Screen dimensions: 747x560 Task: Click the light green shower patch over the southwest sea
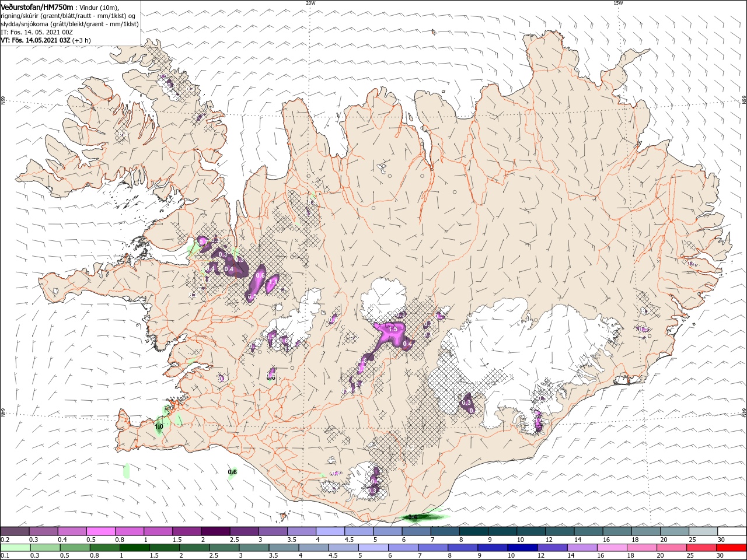[x=126, y=471]
